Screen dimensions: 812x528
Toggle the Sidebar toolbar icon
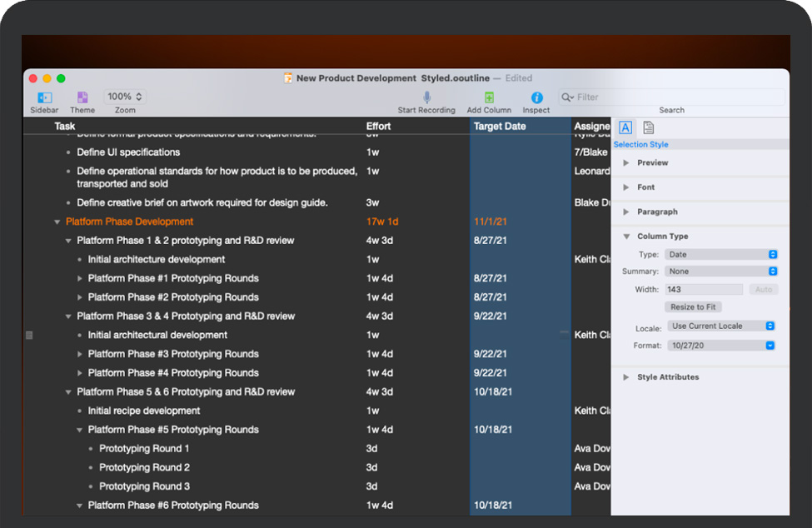tap(44, 97)
